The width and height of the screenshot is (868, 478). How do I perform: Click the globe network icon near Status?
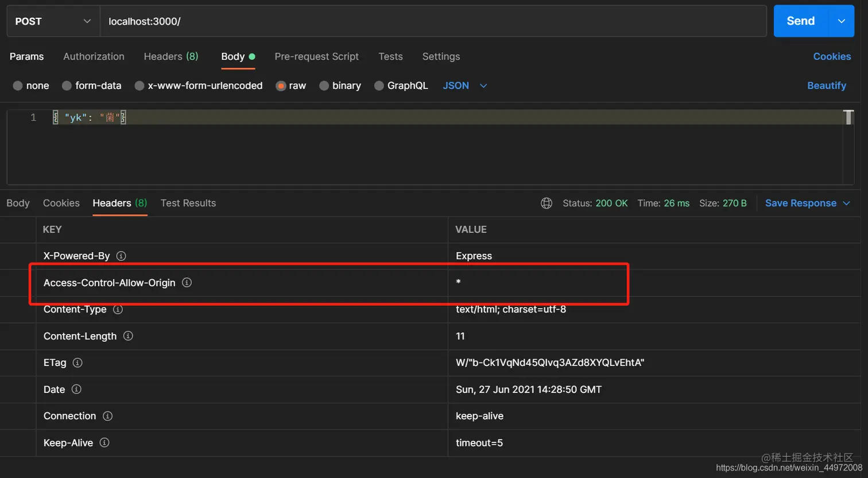(x=547, y=203)
